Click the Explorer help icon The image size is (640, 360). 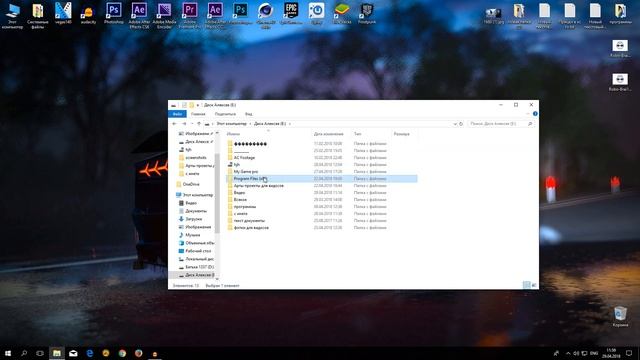535,114
